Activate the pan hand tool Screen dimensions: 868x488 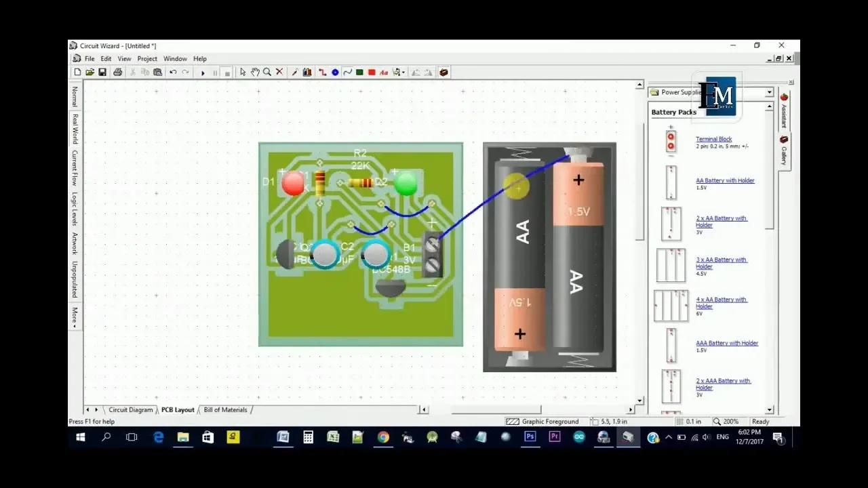(x=255, y=72)
